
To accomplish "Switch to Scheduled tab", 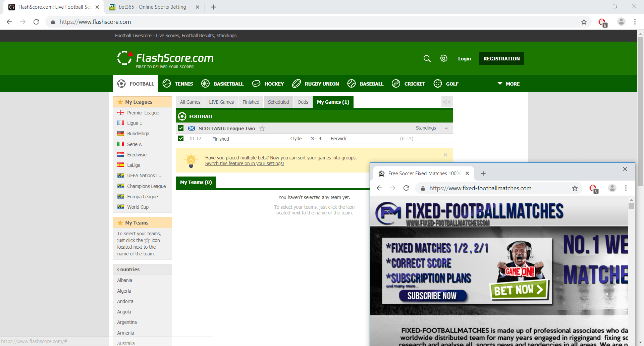I will point(278,102).
